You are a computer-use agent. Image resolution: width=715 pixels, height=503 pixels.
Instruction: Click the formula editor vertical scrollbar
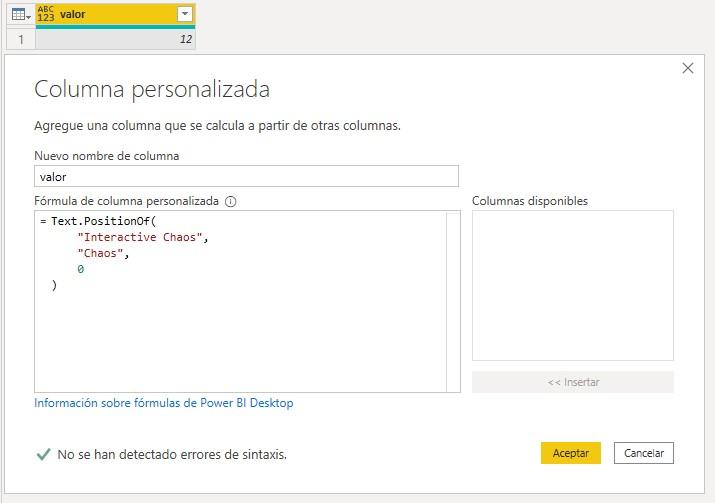[453, 301]
